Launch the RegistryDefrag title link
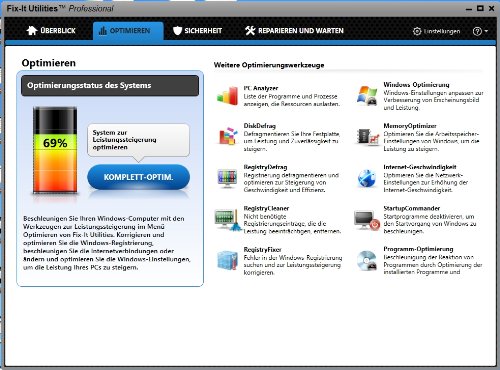Viewport: 500px width, 370px height. click(x=265, y=167)
